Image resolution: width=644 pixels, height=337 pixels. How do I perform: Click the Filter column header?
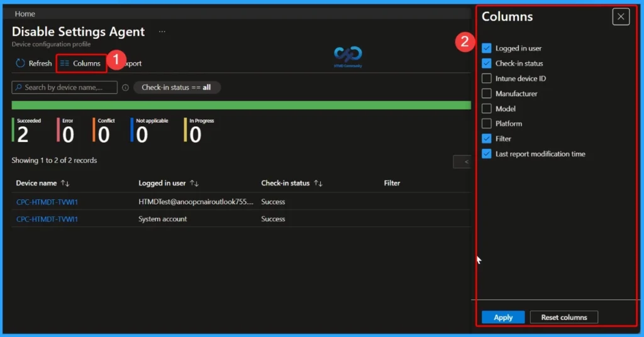[392, 183]
